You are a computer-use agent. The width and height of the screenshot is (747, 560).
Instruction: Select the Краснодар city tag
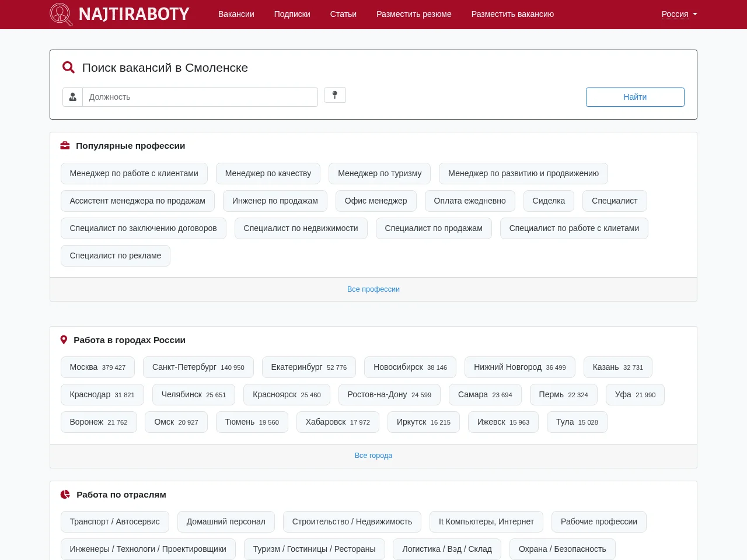102,394
